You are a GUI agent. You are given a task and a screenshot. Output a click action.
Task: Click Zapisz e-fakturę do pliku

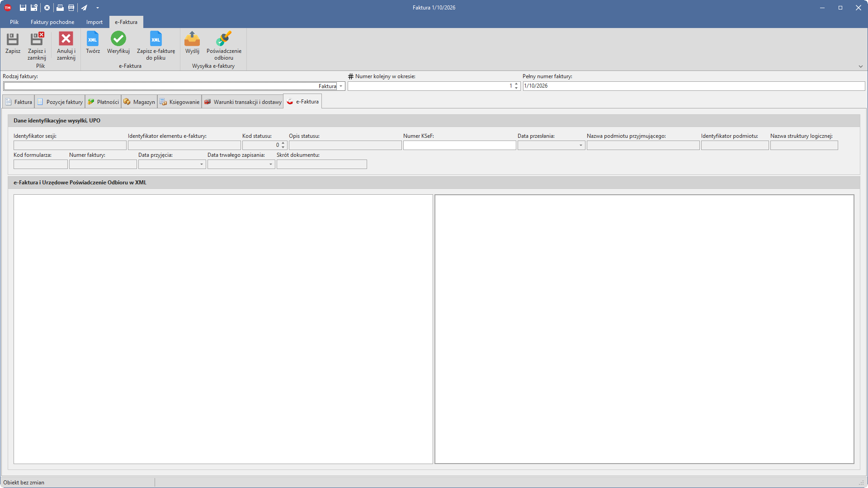point(156,46)
